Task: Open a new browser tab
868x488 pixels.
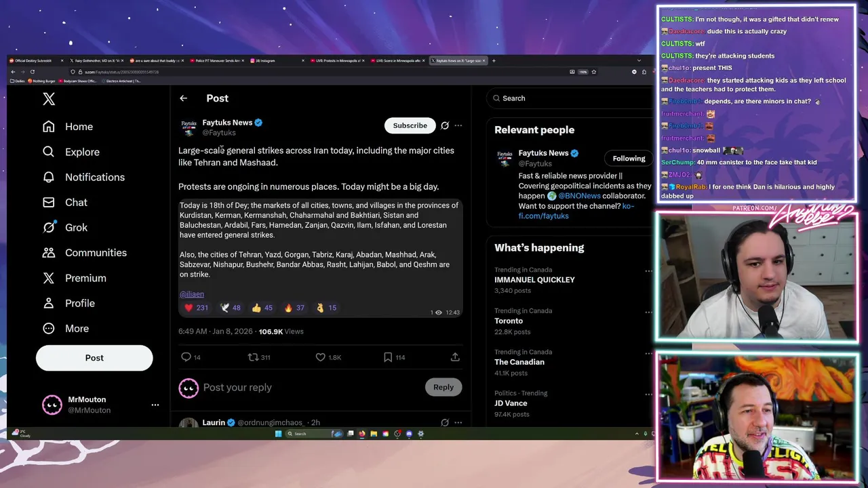Action: (x=494, y=61)
